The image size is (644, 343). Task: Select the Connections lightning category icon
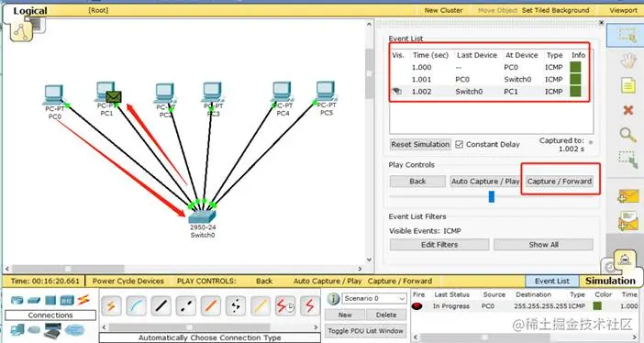coord(83,300)
